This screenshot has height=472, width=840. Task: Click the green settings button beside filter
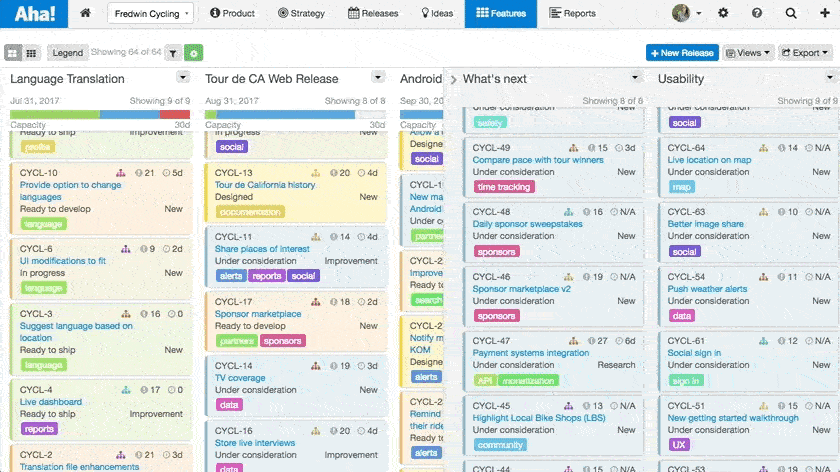pyautogui.click(x=194, y=53)
